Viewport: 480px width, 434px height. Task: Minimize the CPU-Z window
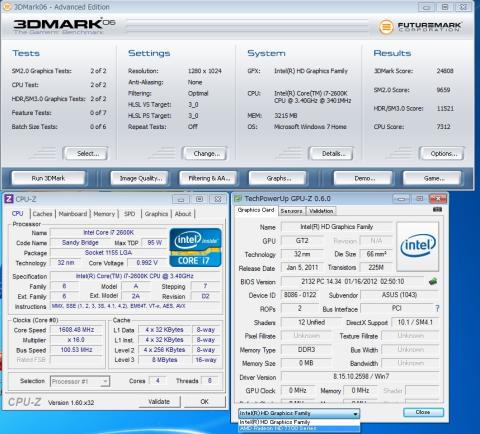pos(181,199)
